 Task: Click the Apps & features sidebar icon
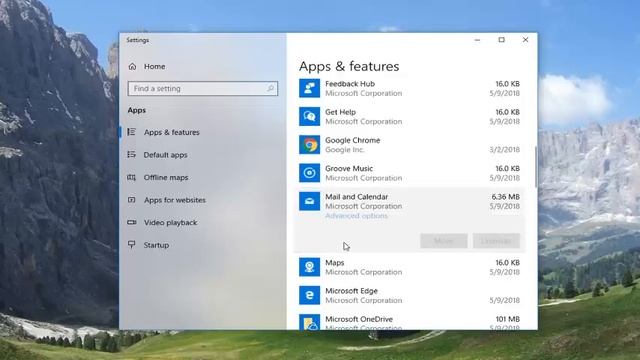[131, 132]
